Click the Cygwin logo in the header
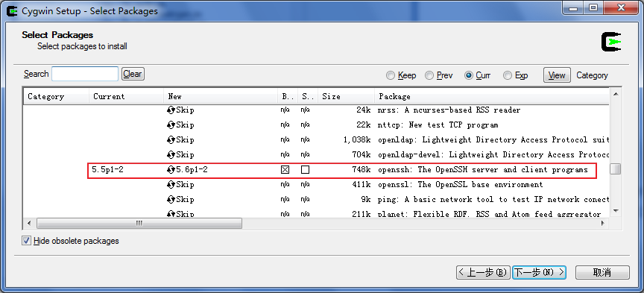The width and height of the screenshot is (644, 293). click(611, 42)
